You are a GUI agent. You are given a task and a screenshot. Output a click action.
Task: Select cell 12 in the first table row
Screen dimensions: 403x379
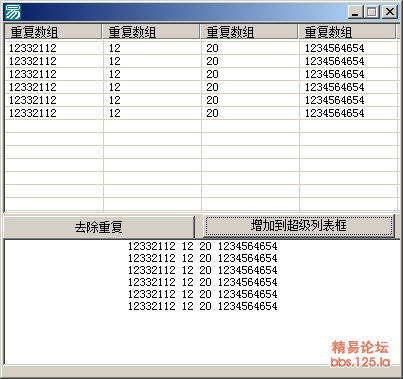pos(114,48)
